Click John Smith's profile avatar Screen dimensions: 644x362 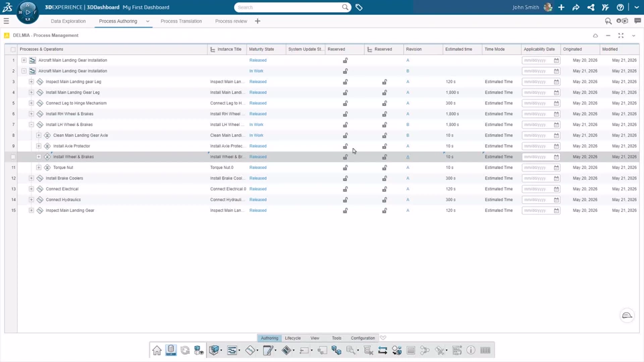548,7
